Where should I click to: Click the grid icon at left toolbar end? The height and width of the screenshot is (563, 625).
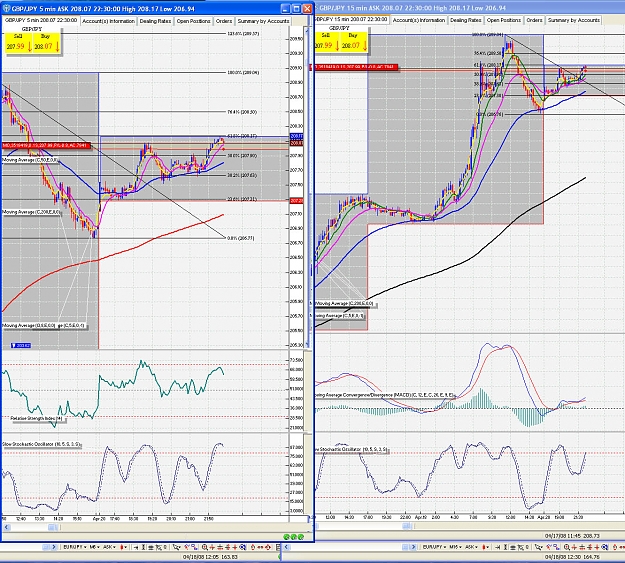[x=279, y=547]
